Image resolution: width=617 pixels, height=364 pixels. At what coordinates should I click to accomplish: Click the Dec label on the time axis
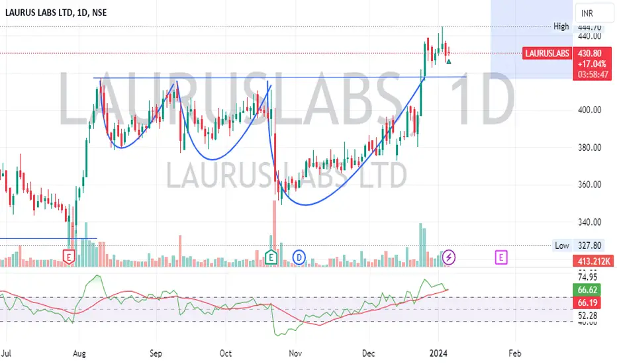pos(368,353)
